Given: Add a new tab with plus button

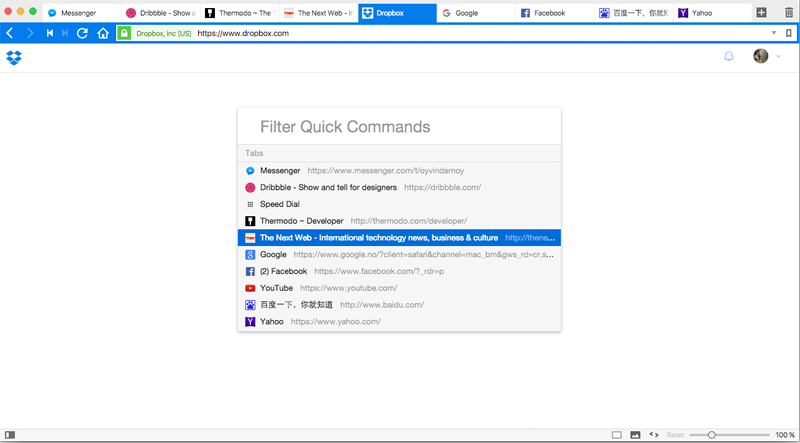Looking at the screenshot, I should (x=762, y=13).
